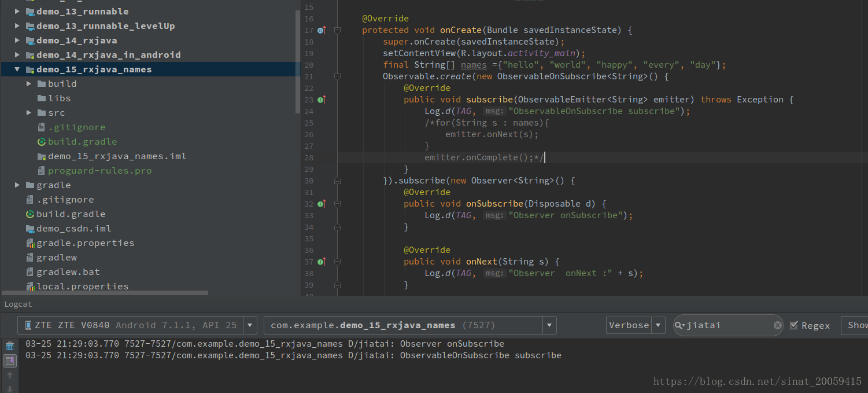The image size is (868, 393).
Task: Expand the demo_13_runnable_levelUp module
Action: [17, 26]
